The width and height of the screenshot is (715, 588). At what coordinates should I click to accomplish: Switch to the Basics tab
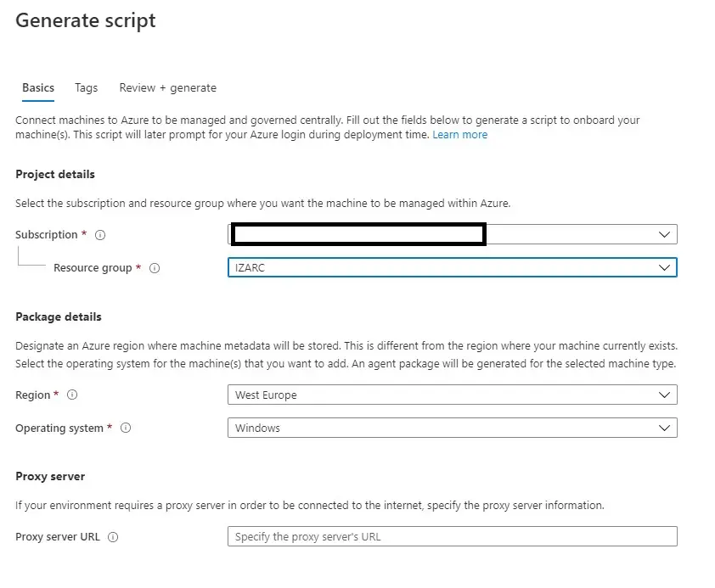click(x=38, y=87)
